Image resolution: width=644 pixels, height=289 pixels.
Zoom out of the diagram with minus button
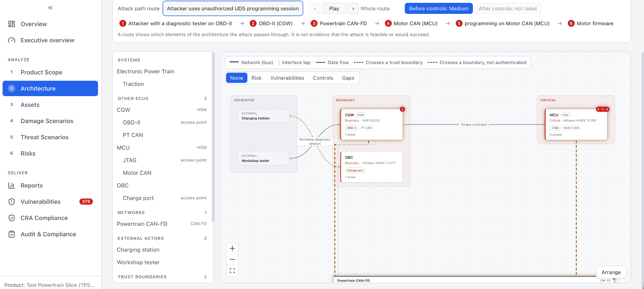pyautogui.click(x=232, y=259)
